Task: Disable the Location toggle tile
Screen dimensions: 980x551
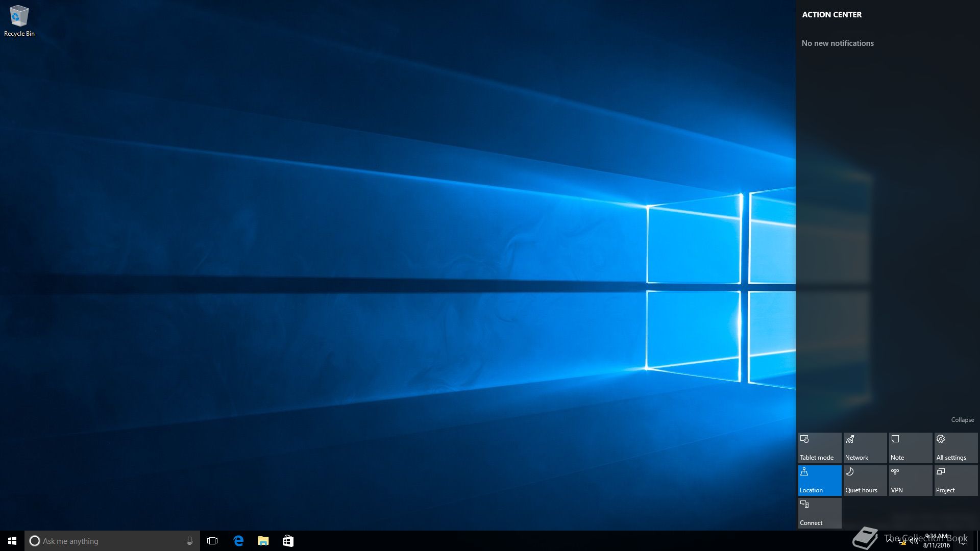Action: [x=819, y=480]
